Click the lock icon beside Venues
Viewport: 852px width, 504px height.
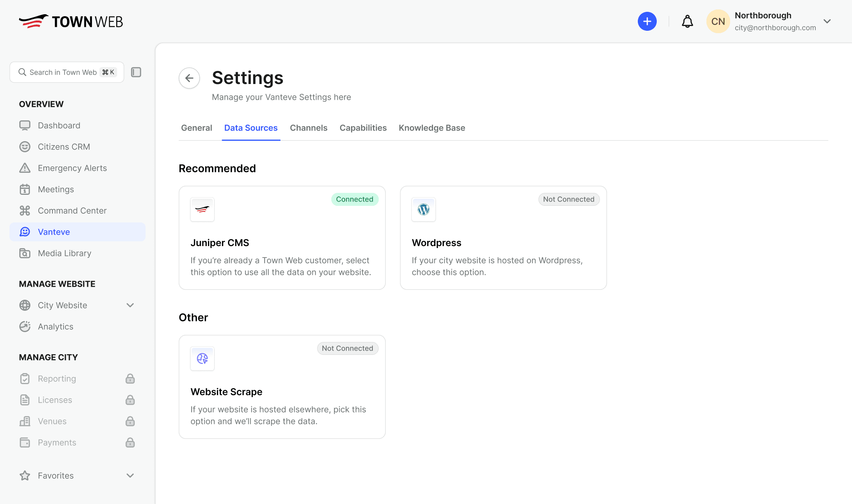(x=130, y=421)
